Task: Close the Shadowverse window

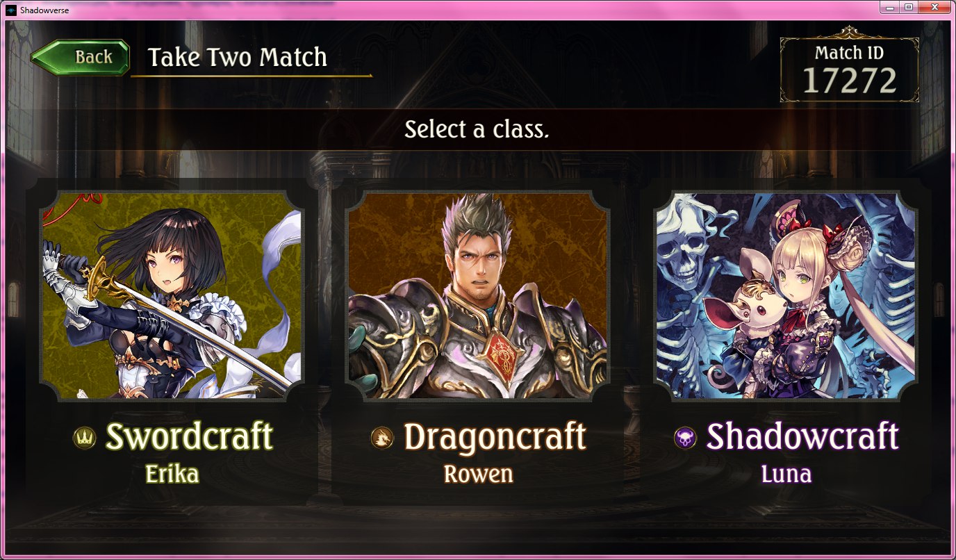Action: 934,7
